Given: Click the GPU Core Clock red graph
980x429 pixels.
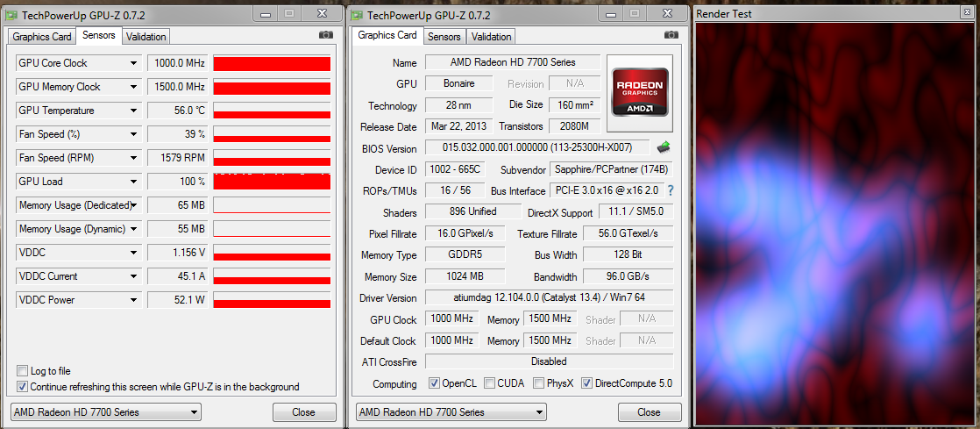Looking at the screenshot, I should pos(271,63).
